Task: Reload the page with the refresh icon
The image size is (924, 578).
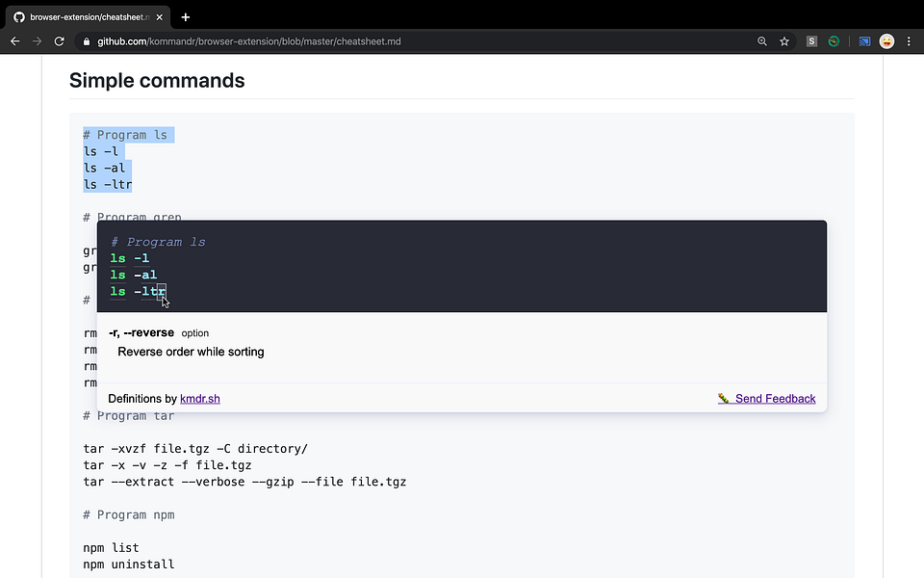Action: pos(59,41)
